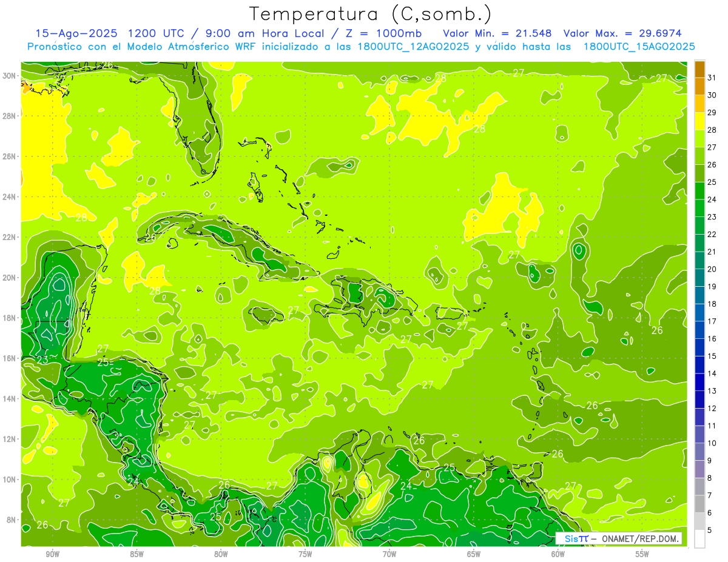Viewport: 728px width, 562px height.
Task: Click the Sisπ ONAMET/REP.DOM. logo box
Action: point(619,538)
